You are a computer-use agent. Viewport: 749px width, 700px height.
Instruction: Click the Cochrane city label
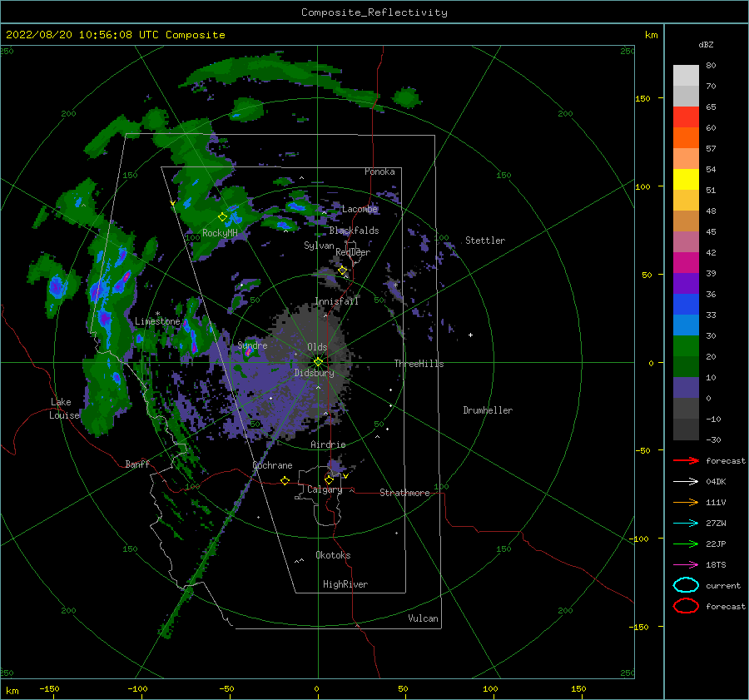click(x=272, y=465)
